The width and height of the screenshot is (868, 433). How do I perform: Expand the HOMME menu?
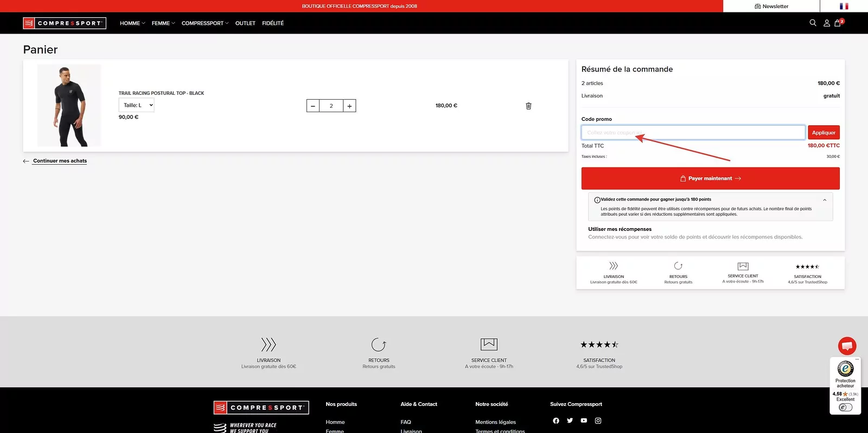132,23
